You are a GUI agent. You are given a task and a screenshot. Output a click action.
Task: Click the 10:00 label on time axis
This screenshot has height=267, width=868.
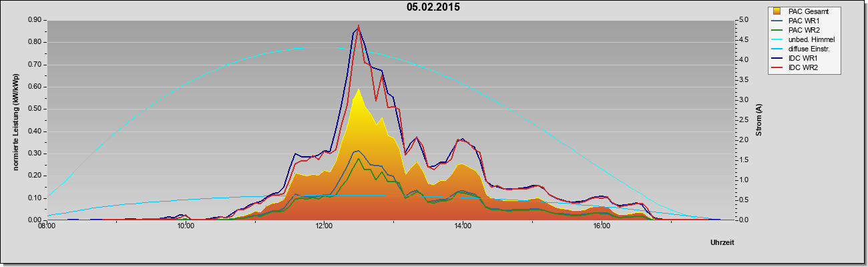(186, 227)
